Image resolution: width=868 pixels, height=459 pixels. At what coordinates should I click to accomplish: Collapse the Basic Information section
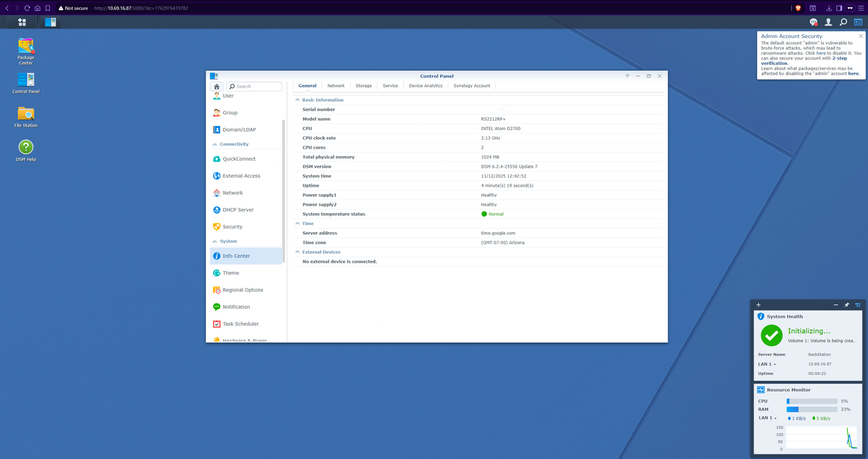(x=298, y=99)
